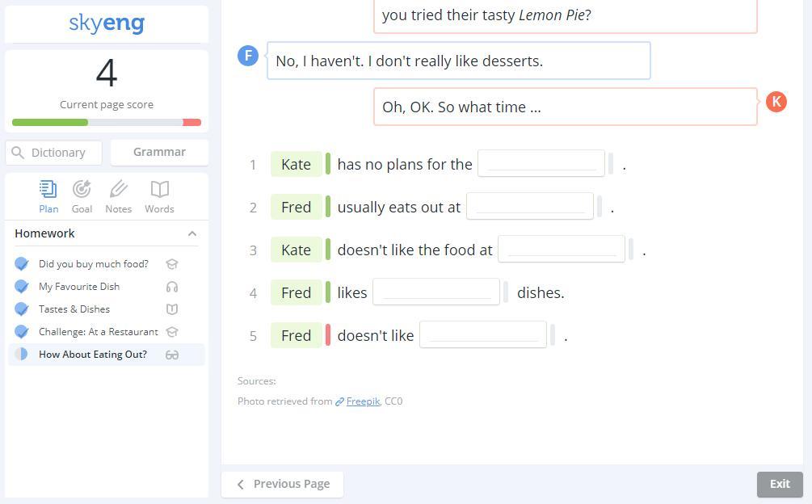
Task: Click the Dictionary search magnifier icon
Action: pos(18,153)
